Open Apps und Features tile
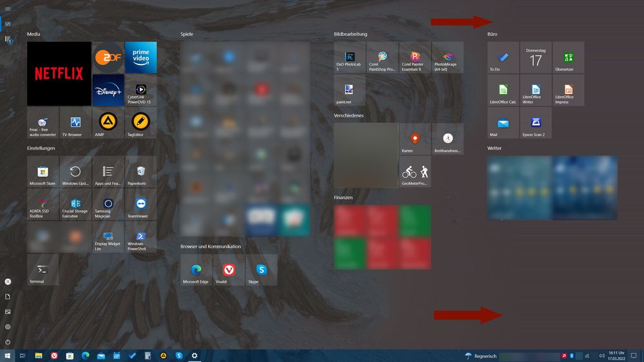Screen dimensions: 644x362 108,171
